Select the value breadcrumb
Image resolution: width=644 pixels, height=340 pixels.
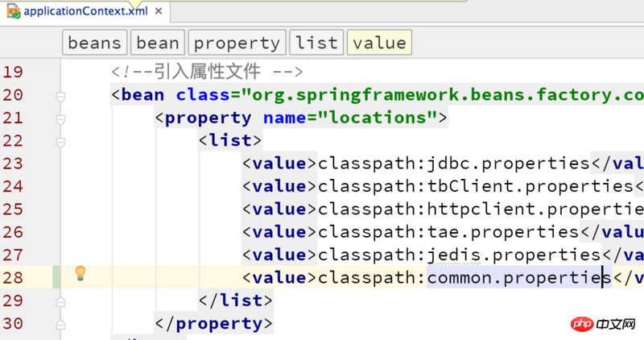(379, 43)
